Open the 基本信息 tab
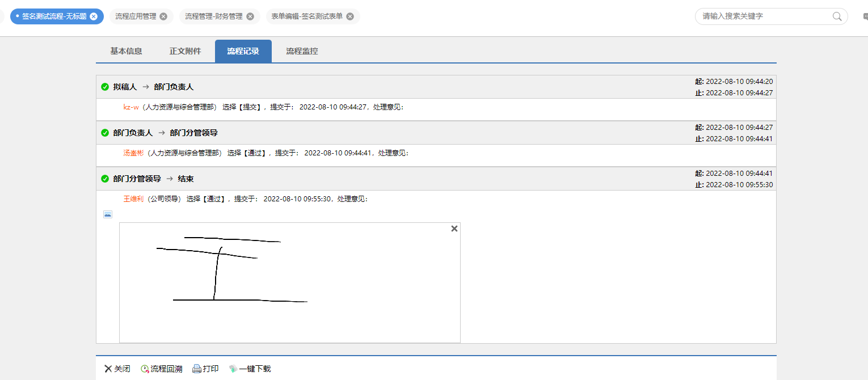The height and width of the screenshot is (380, 868). click(126, 51)
